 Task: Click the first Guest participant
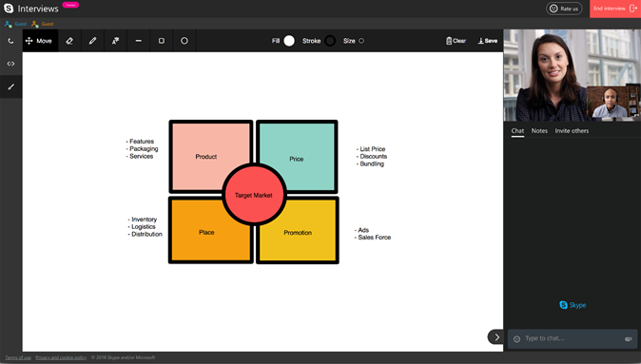click(15, 24)
